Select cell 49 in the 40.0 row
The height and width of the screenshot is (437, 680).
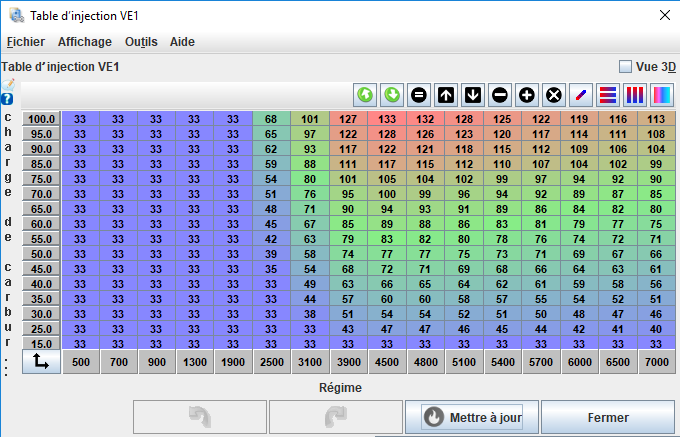pos(310,284)
